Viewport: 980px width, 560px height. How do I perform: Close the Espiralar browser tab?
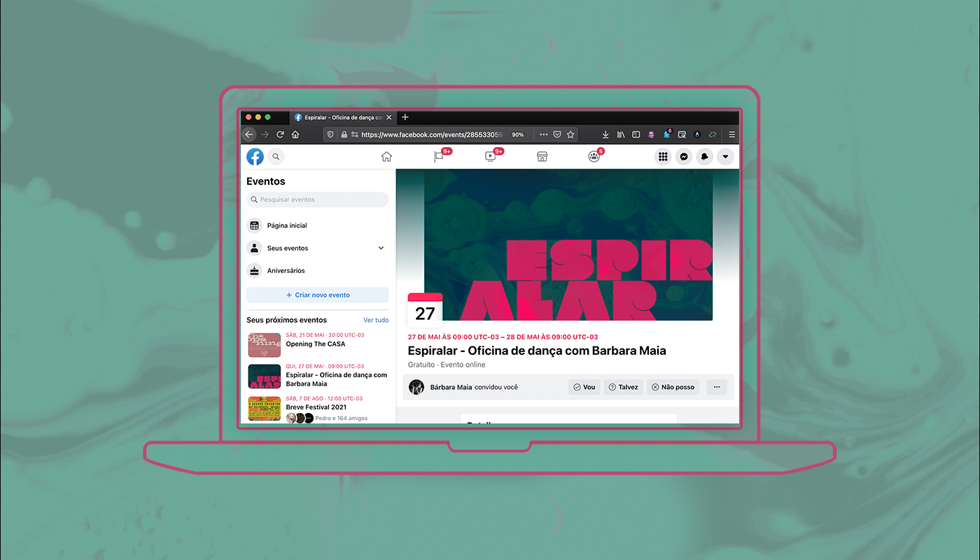tap(389, 118)
